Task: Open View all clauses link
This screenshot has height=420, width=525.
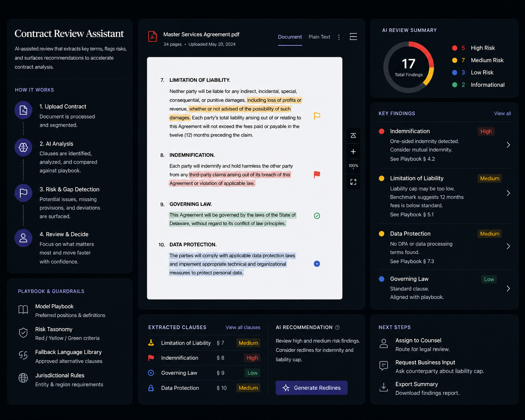Action: pos(243,328)
